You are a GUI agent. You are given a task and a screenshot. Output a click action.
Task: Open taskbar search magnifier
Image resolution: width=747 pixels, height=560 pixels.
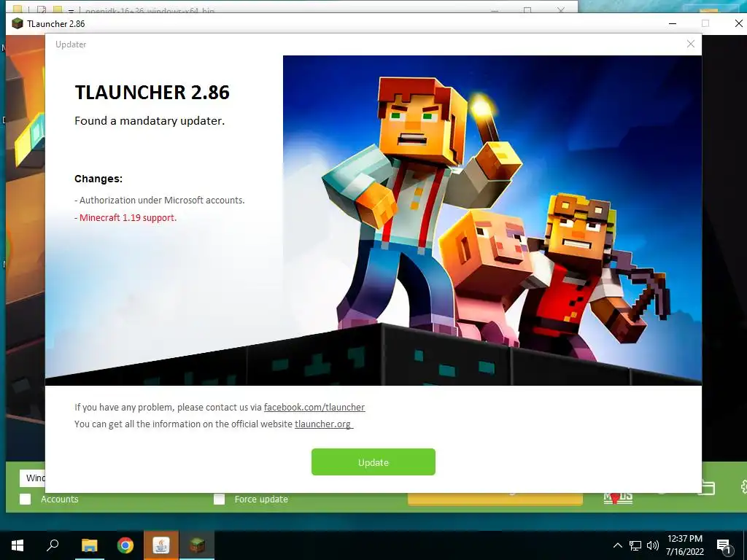53,545
